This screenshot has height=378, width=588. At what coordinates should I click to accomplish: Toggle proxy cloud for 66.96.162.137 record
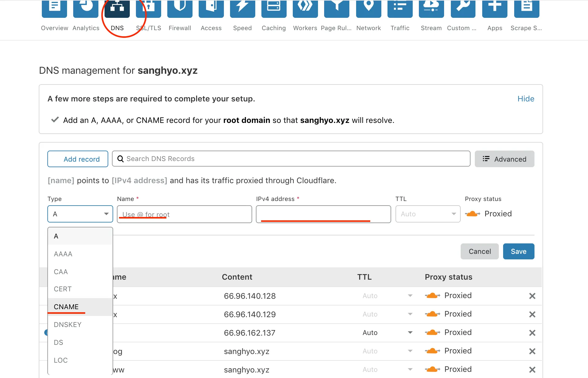coord(433,333)
